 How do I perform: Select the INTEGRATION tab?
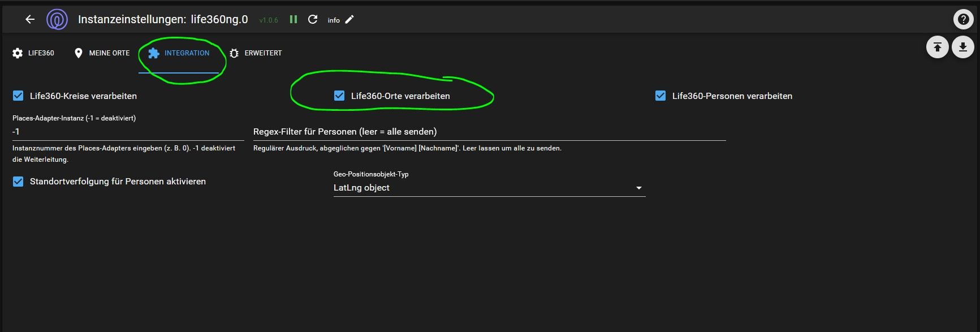(x=179, y=53)
